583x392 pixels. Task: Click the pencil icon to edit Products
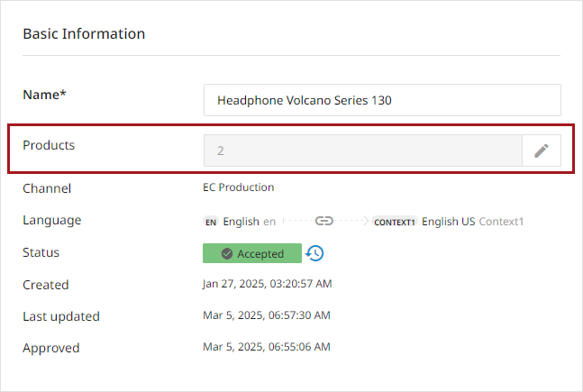coord(541,150)
